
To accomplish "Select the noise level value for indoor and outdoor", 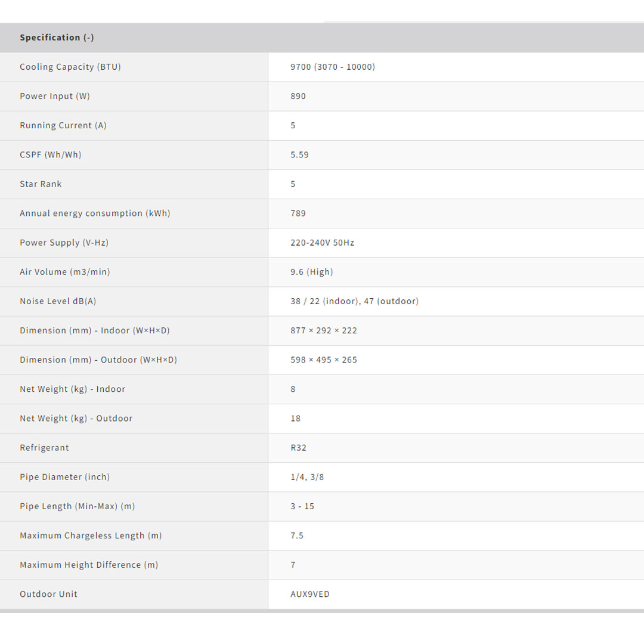I will pos(354,301).
